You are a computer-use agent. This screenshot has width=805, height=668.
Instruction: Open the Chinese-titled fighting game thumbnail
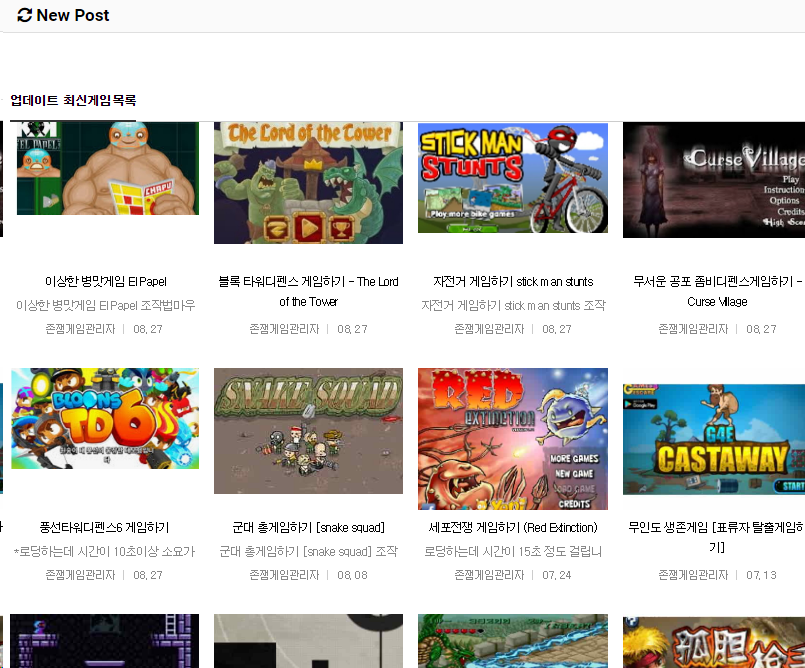[714, 642]
